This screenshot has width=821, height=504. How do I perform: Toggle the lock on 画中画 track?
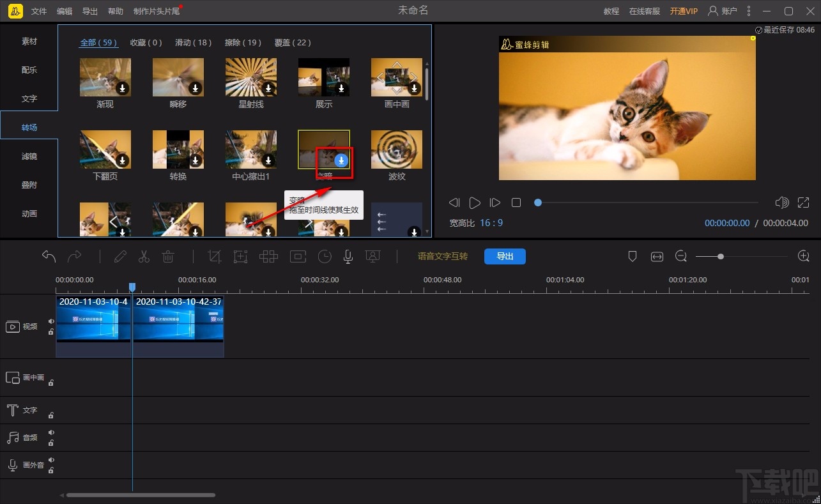click(51, 383)
